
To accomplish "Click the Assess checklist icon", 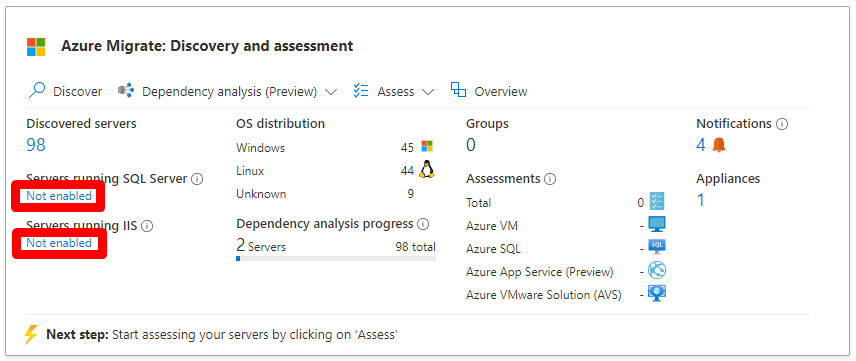I will pyautogui.click(x=361, y=91).
